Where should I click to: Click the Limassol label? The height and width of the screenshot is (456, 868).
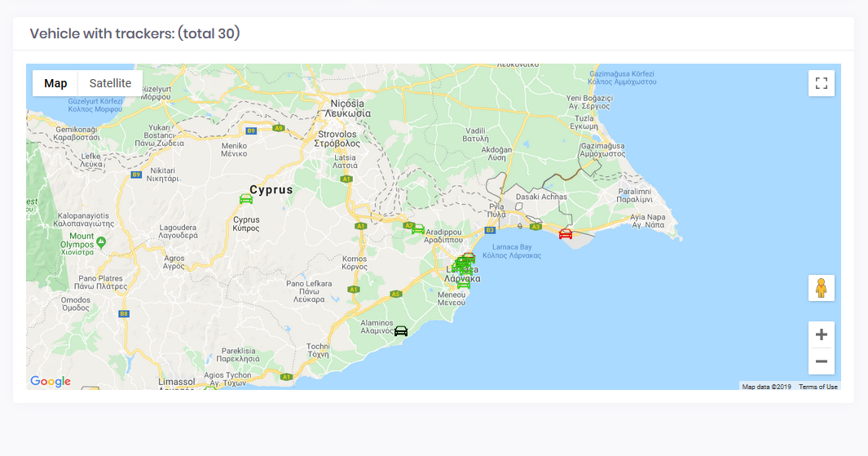pyautogui.click(x=177, y=383)
